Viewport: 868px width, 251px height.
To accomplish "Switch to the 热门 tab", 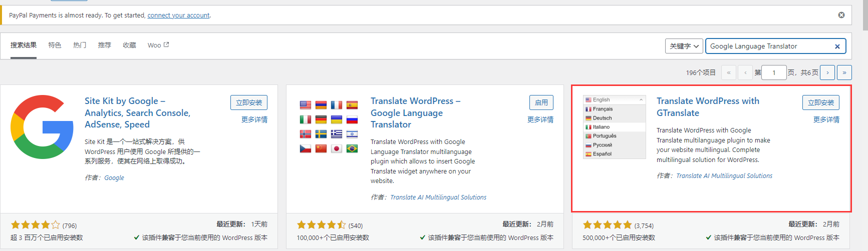I will (x=80, y=45).
